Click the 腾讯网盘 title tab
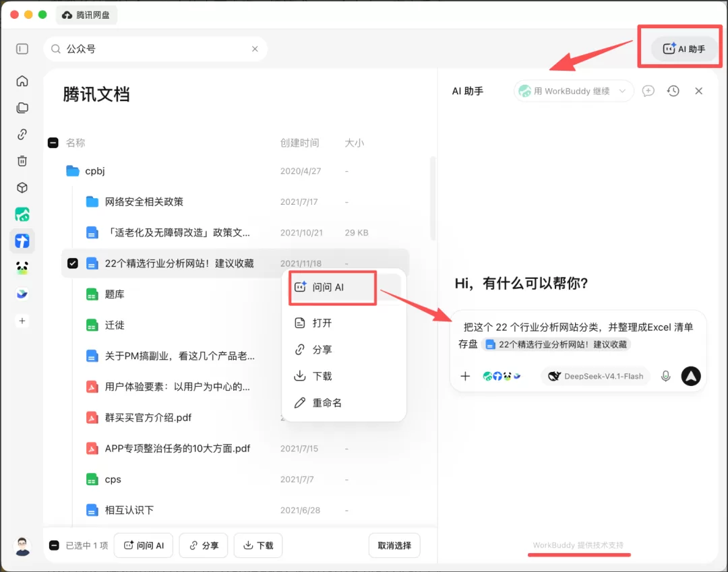The width and height of the screenshot is (728, 572). tap(87, 15)
